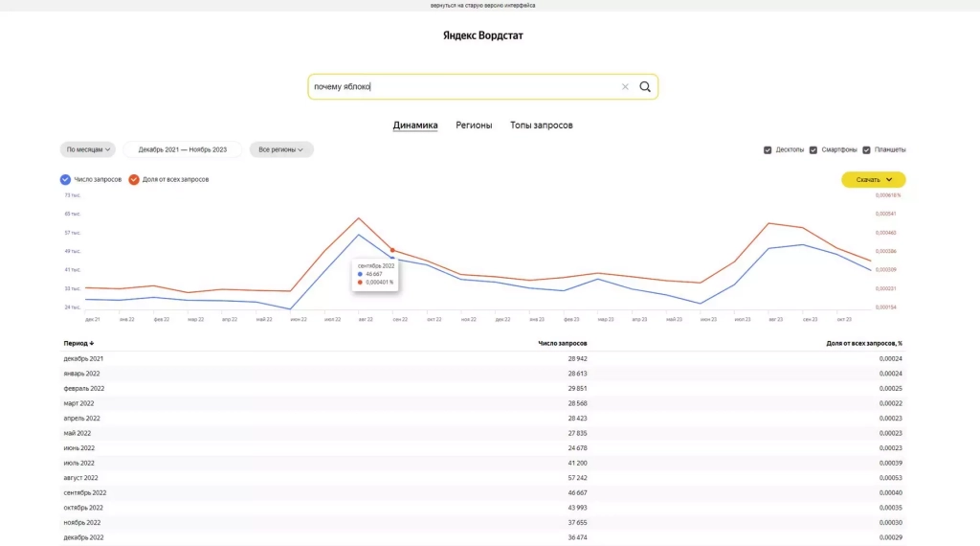Screen dimensions: 980x546
Task: Click 'Доля от всех запросов, %' column header
Action: (864, 343)
